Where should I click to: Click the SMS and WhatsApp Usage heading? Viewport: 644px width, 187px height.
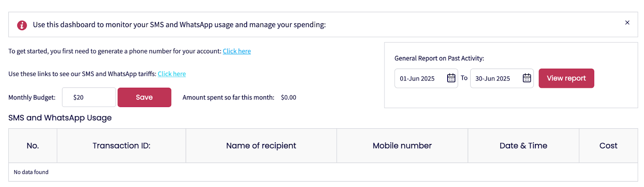[x=60, y=118]
